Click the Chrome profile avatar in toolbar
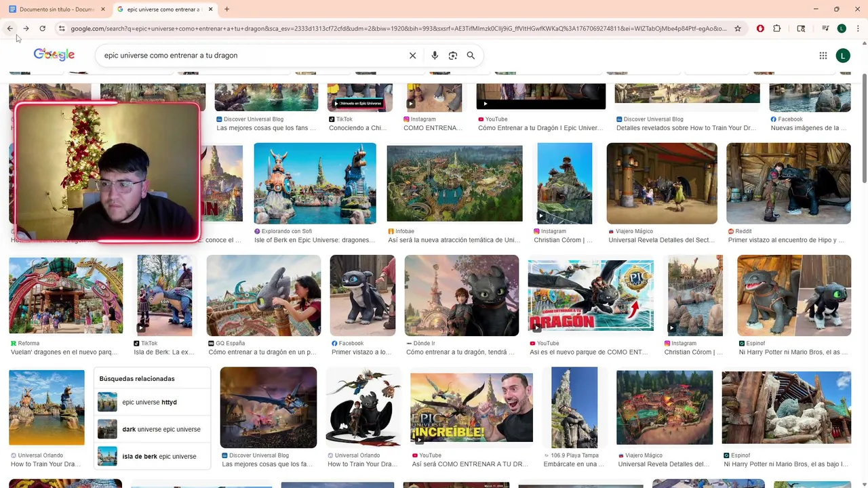The width and height of the screenshot is (868, 488). click(842, 28)
